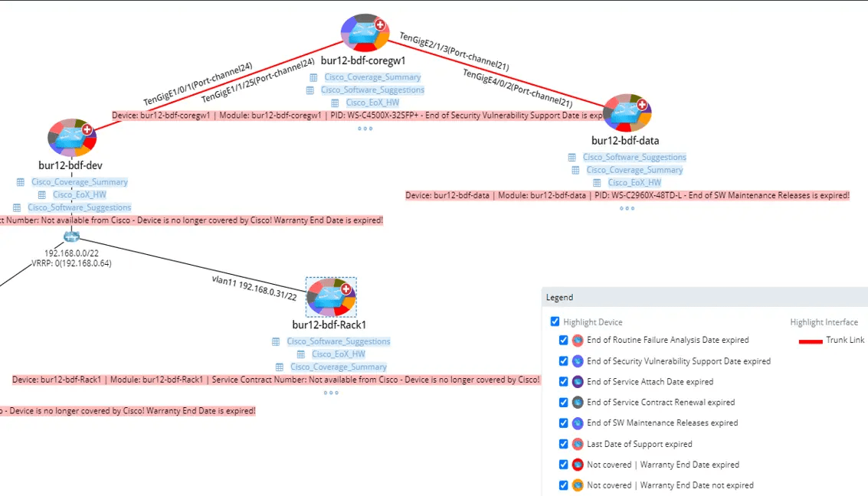
Task: Open Cisco_Coverage_Summary link for bur12-bdf-dev
Action: 80,181
